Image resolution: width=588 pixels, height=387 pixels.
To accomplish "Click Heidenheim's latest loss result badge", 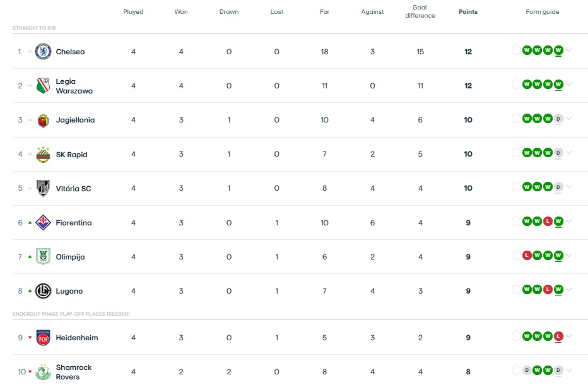I will coord(558,336).
